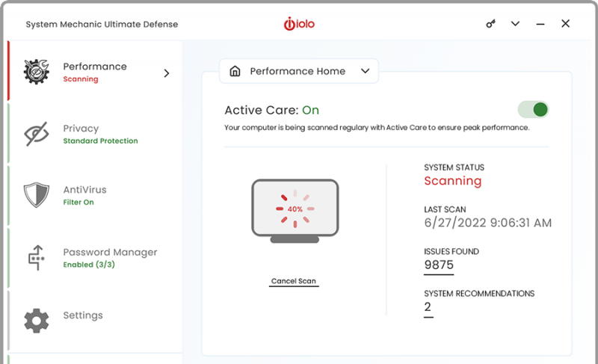Expand the Performance section chevron arrow
The width and height of the screenshot is (598, 364).
pyautogui.click(x=166, y=73)
